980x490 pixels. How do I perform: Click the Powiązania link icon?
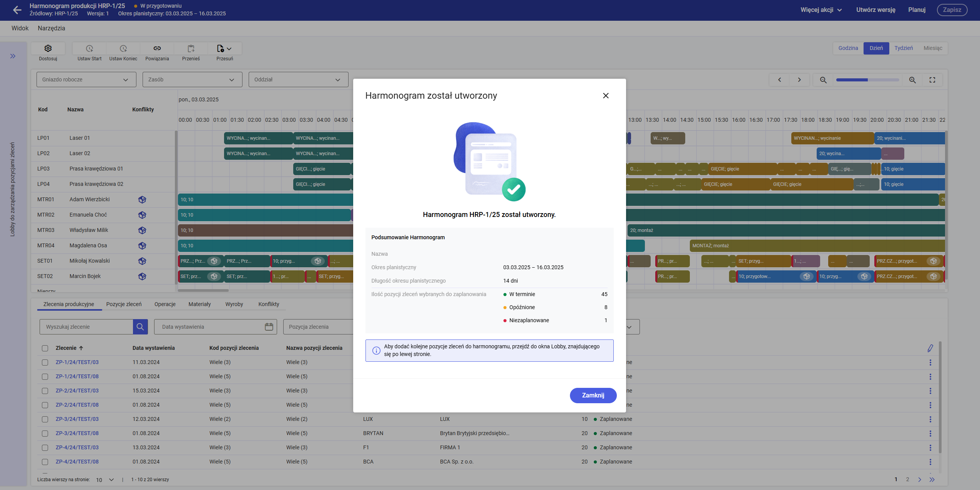pyautogui.click(x=157, y=48)
